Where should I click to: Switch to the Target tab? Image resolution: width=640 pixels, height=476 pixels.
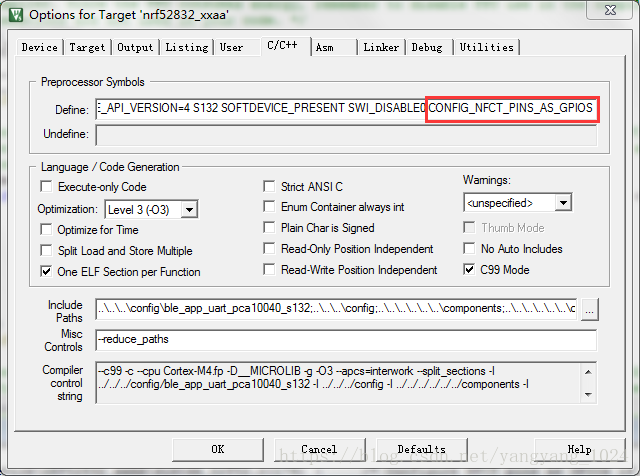coord(87,47)
